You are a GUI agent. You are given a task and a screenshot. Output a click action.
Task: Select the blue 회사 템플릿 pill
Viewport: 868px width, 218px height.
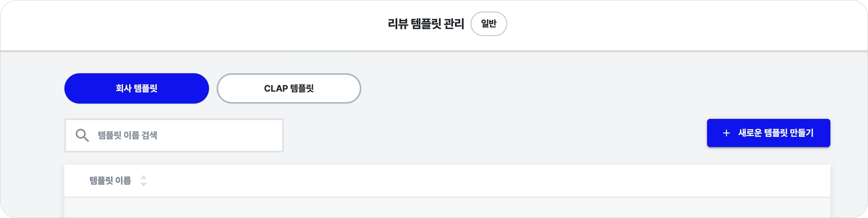pos(136,88)
